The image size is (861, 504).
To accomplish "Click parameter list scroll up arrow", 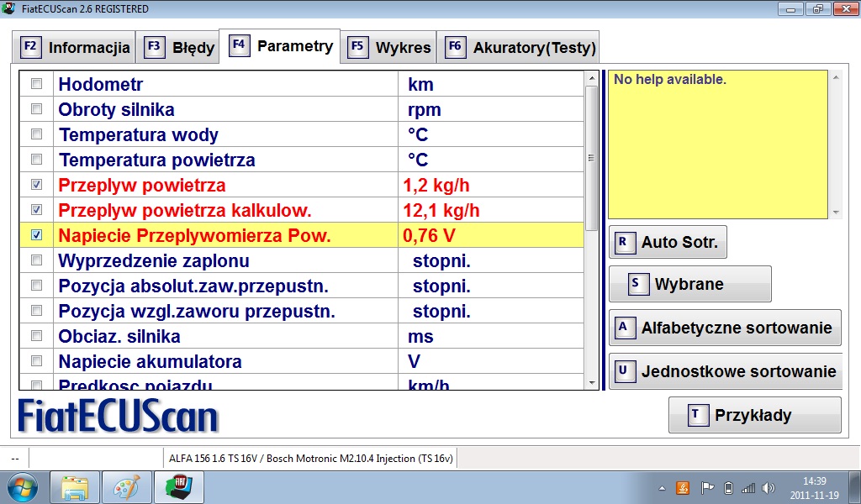I will 591,78.
